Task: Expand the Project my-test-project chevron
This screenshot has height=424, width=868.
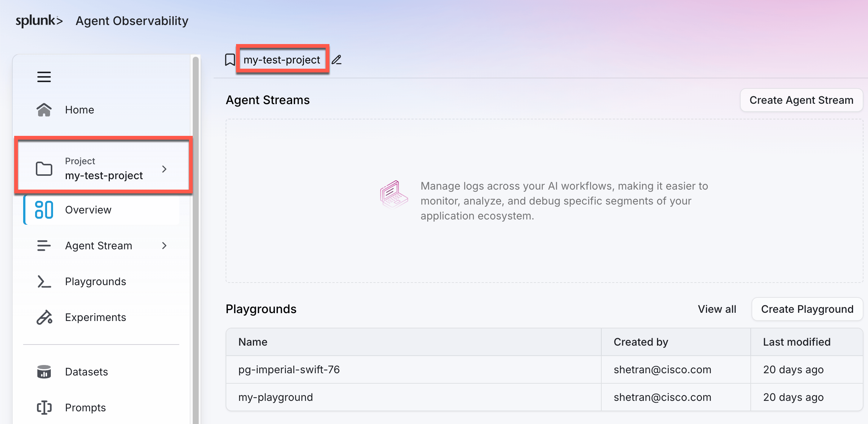Action: point(164,169)
